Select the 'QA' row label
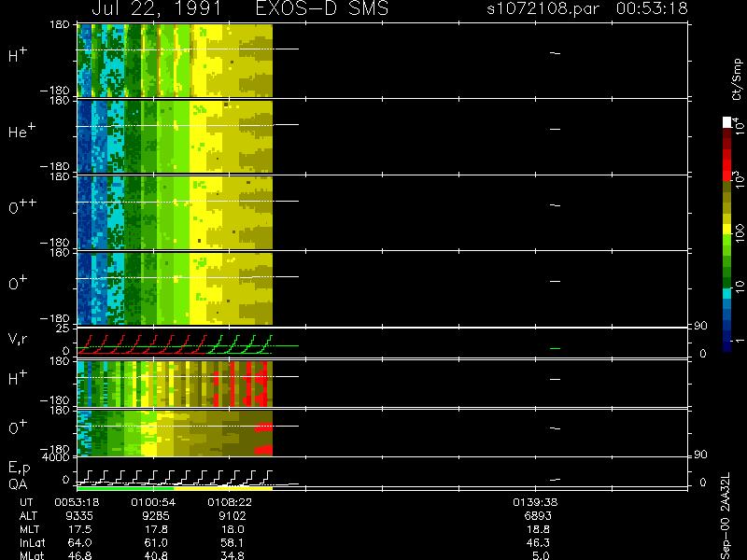This screenshot has width=747, height=560. (18, 483)
